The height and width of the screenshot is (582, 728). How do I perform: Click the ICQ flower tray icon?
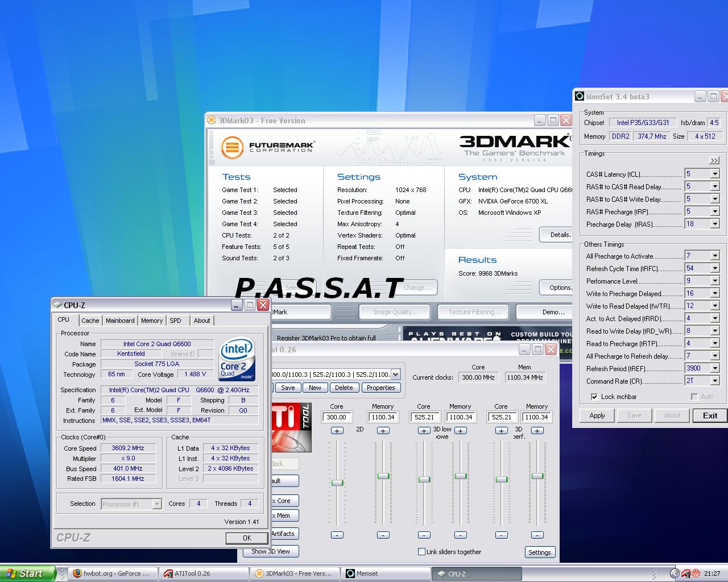(x=696, y=573)
